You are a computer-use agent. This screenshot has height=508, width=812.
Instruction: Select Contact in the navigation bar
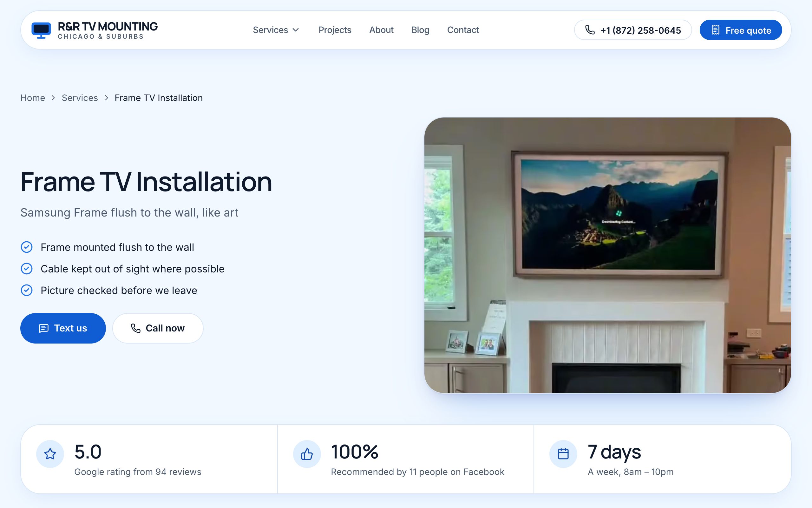point(463,30)
